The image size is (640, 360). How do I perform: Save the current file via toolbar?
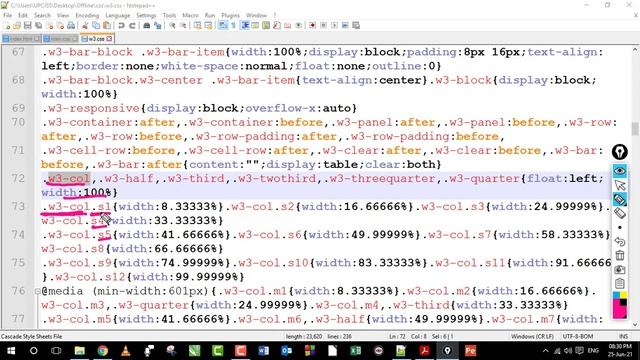(x=28, y=25)
